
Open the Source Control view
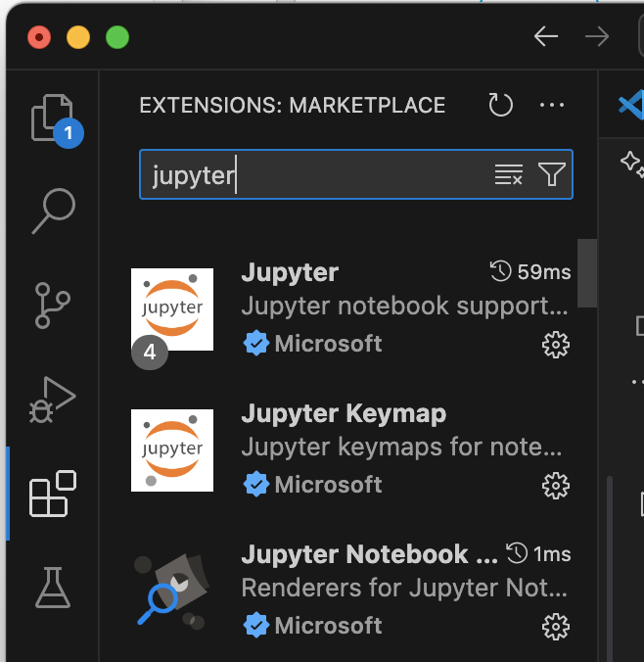pyautogui.click(x=52, y=306)
